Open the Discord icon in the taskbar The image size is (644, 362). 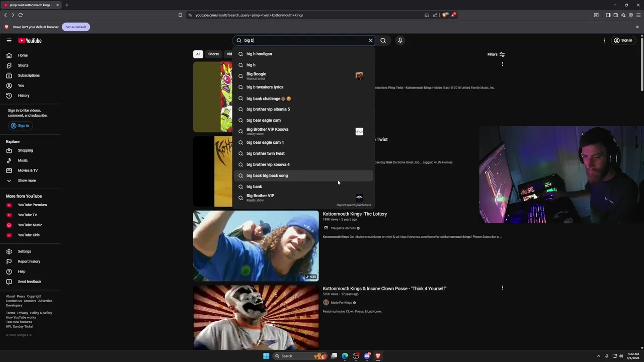(x=367, y=356)
